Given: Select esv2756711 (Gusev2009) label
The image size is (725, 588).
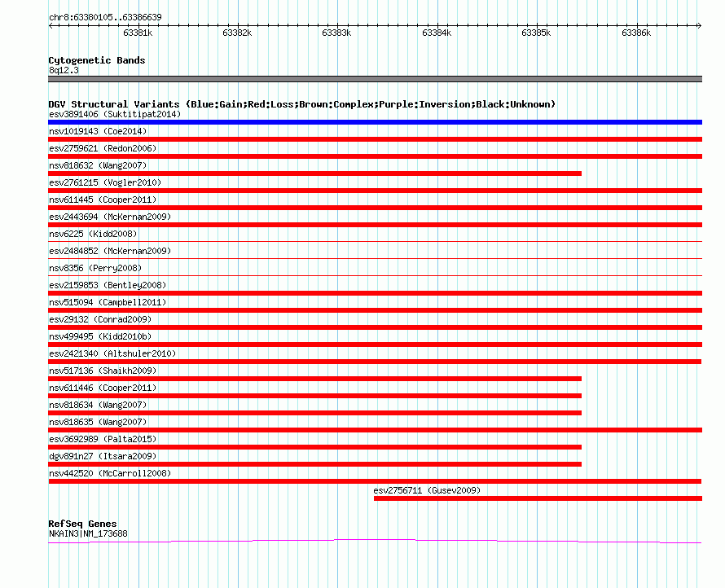Looking at the screenshot, I should click(x=427, y=490).
